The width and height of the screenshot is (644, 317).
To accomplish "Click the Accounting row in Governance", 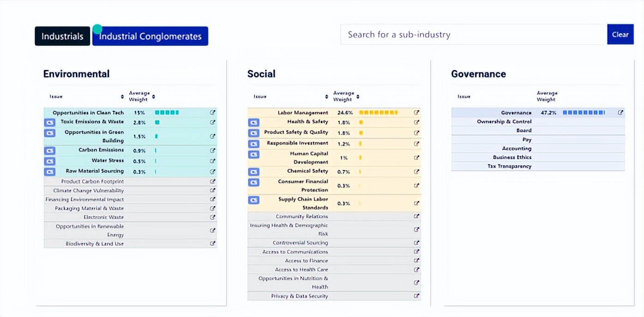I will pyautogui.click(x=538, y=148).
